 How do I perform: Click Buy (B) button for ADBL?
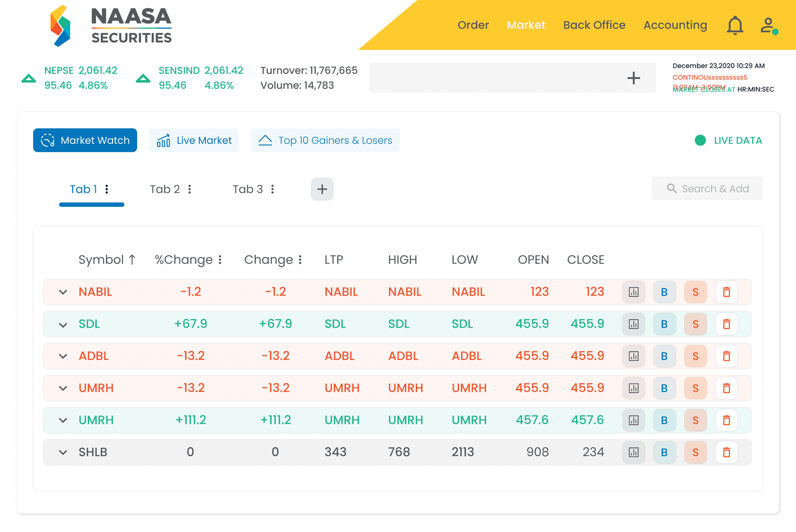click(x=664, y=356)
